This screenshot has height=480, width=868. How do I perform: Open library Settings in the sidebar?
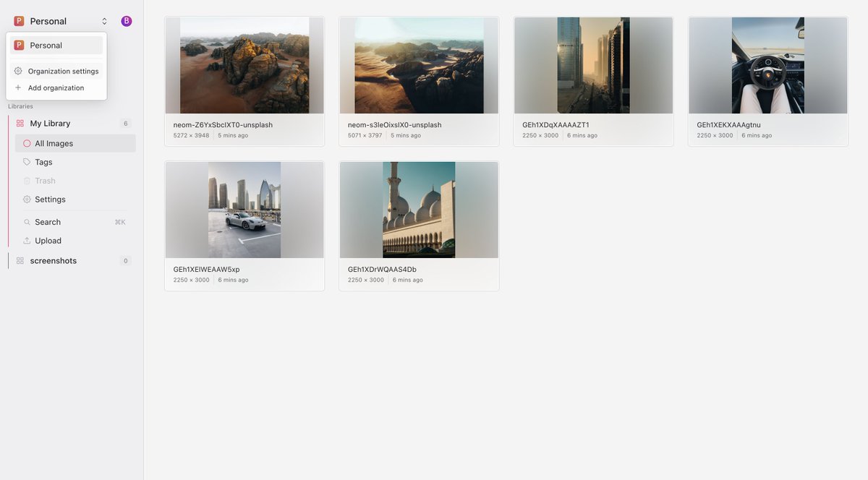[x=75, y=200]
